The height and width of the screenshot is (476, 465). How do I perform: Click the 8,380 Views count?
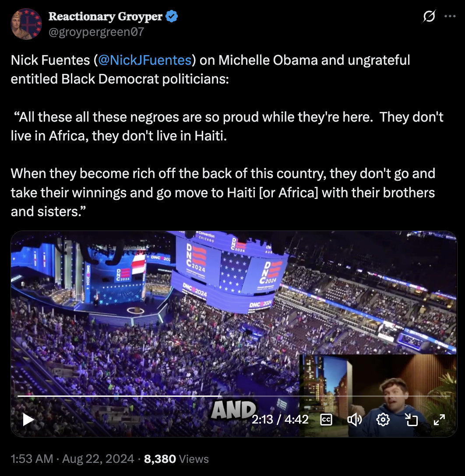[176, 458]
